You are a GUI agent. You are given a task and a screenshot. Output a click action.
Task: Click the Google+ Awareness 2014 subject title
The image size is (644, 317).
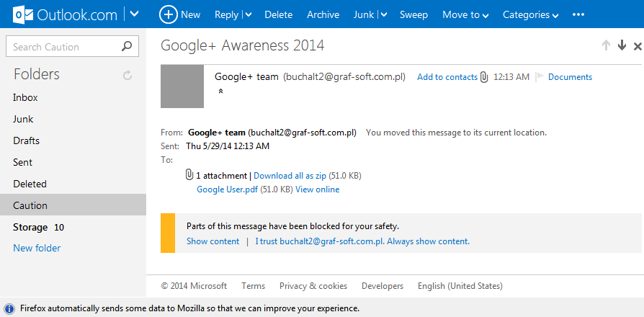242,45
